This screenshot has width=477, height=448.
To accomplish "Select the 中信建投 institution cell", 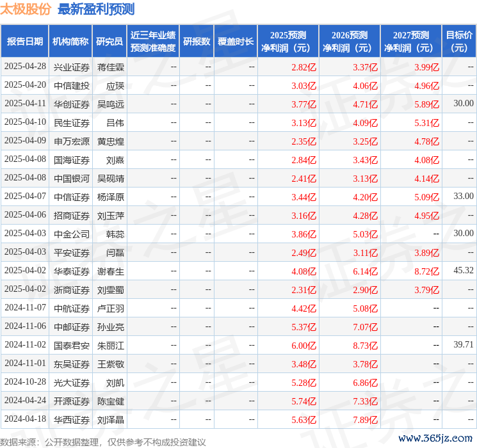I will [72, 86].
